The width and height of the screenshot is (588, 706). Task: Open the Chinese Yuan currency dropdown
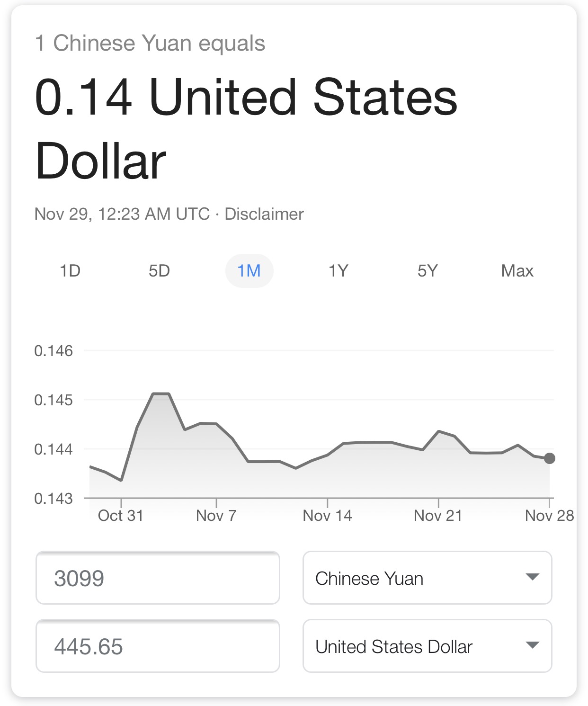click(428, 578)
